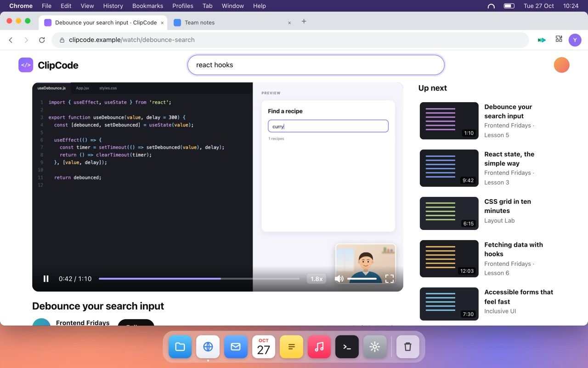This screenshot has width=588, height=368.
Task: Open a new browser tab
Action: tap(304, 22)
